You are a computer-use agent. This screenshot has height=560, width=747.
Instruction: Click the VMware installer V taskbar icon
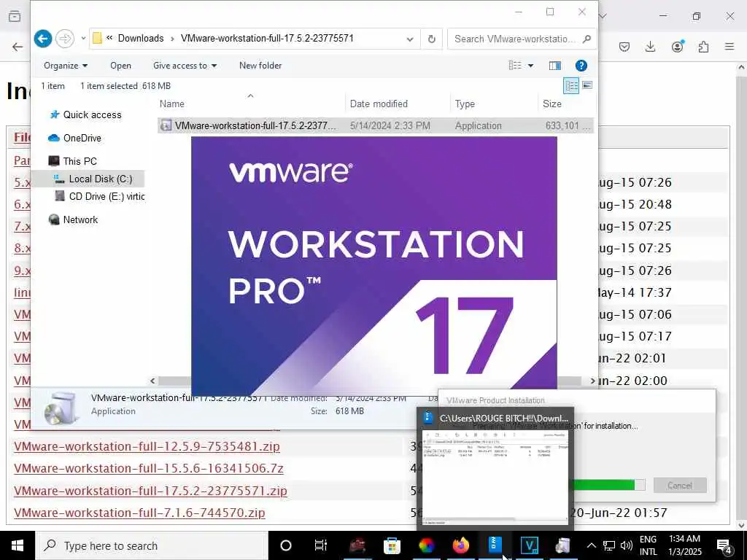coord(530,545)
